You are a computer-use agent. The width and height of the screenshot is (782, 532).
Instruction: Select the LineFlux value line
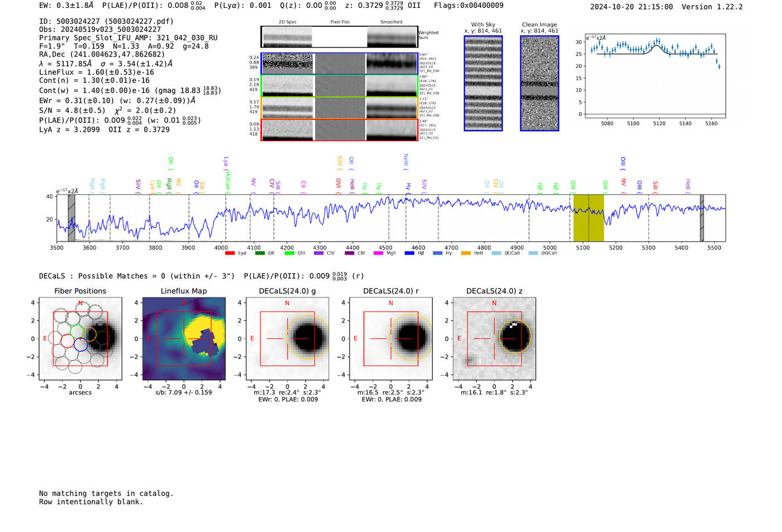pyautogui.click(x=97, y=73)
